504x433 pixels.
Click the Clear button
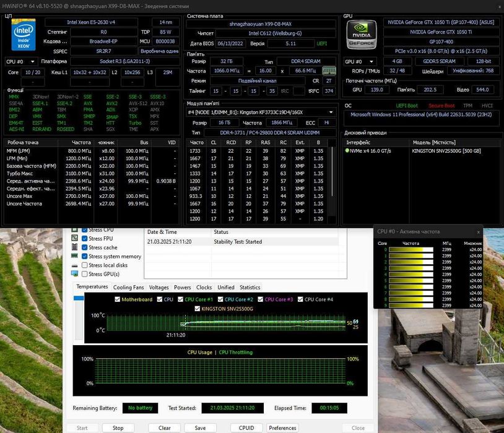coord(164,428)
